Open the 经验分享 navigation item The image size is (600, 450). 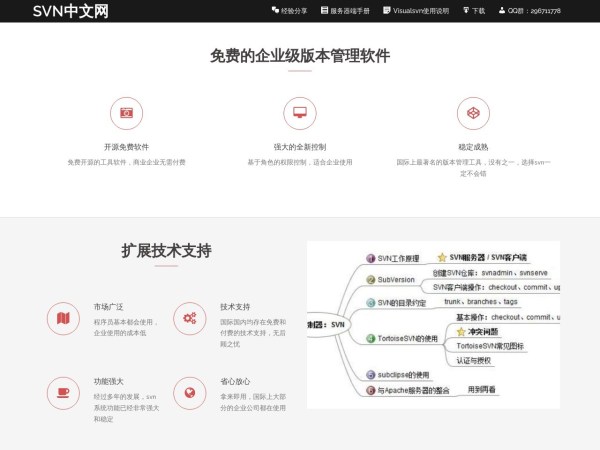pyautogui.click(x=289, y=11)
